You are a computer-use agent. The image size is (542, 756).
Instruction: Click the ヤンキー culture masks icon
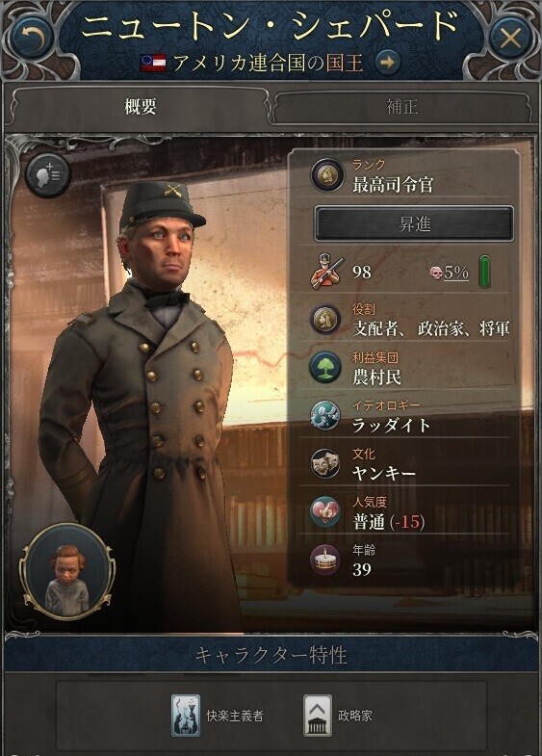pyautogui.click(x=325, y=463)
